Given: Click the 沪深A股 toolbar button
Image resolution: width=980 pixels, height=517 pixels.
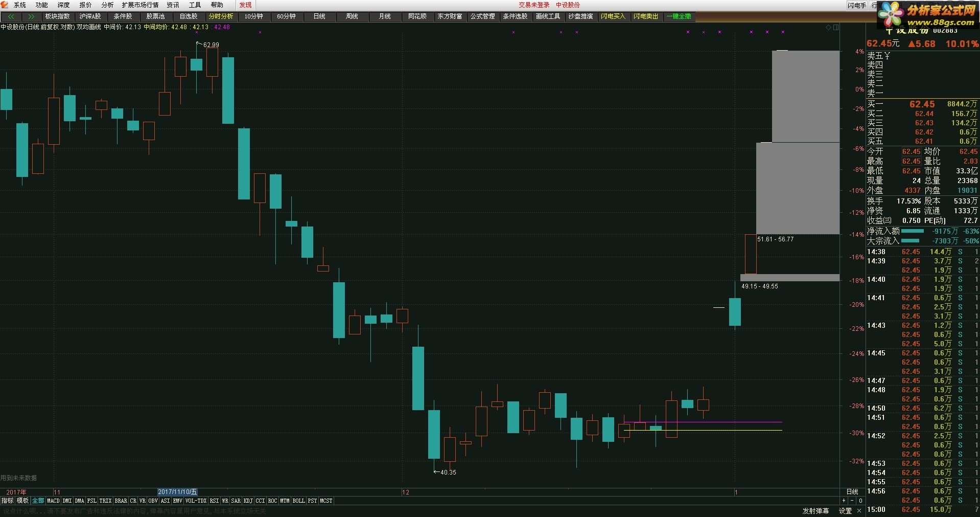Looking at the screenshot, I should 90,16.
